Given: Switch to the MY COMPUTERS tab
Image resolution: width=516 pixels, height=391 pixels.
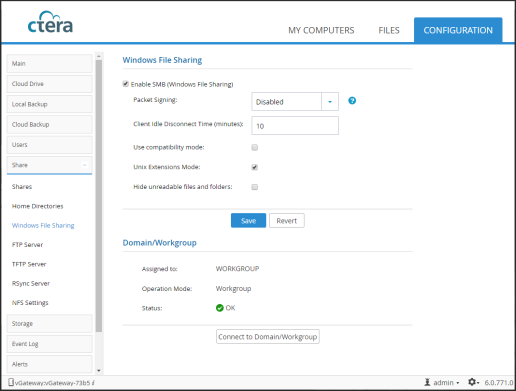Looking at the screenshot, I should (x=321, y=30).
